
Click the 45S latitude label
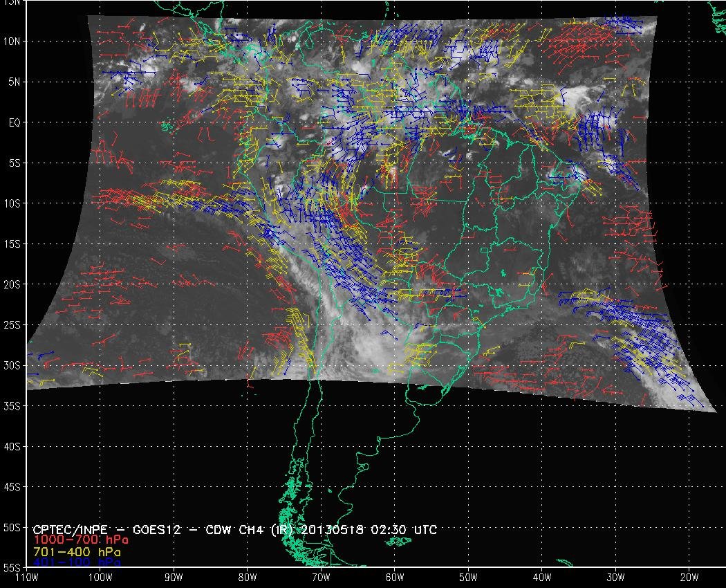tap(12, 487)
